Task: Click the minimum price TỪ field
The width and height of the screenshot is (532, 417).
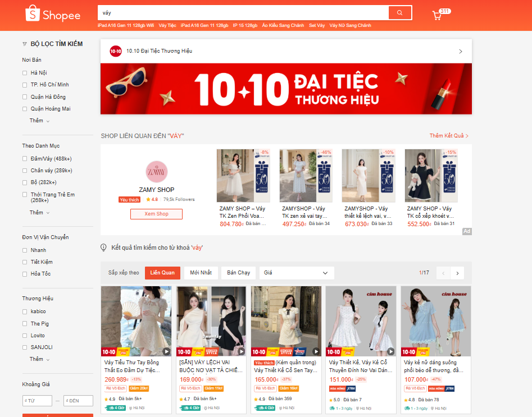Action: 38,401
